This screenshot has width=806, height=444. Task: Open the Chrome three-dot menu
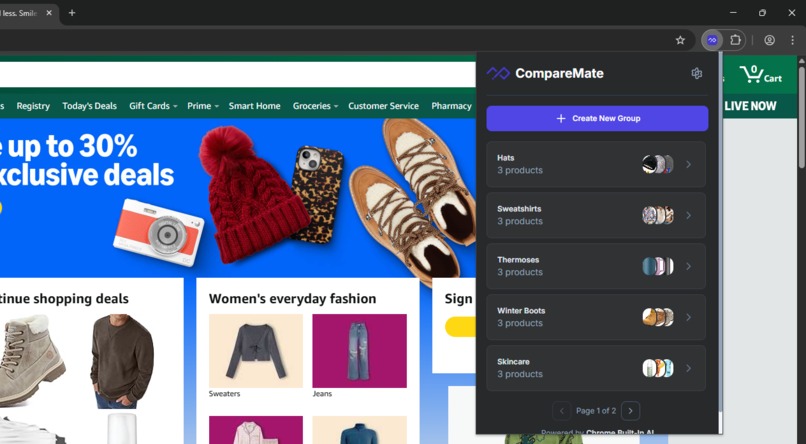[x=792, y=40]
